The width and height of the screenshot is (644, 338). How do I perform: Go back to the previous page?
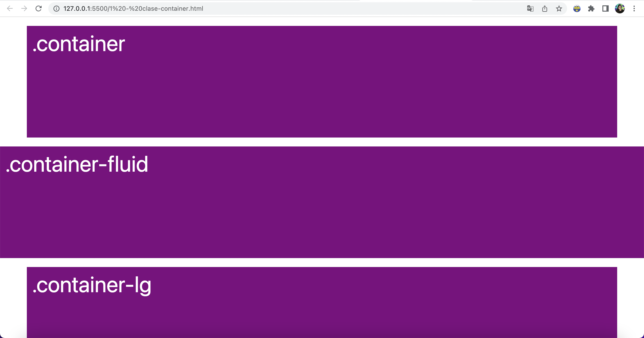click(x=10, y=8)
